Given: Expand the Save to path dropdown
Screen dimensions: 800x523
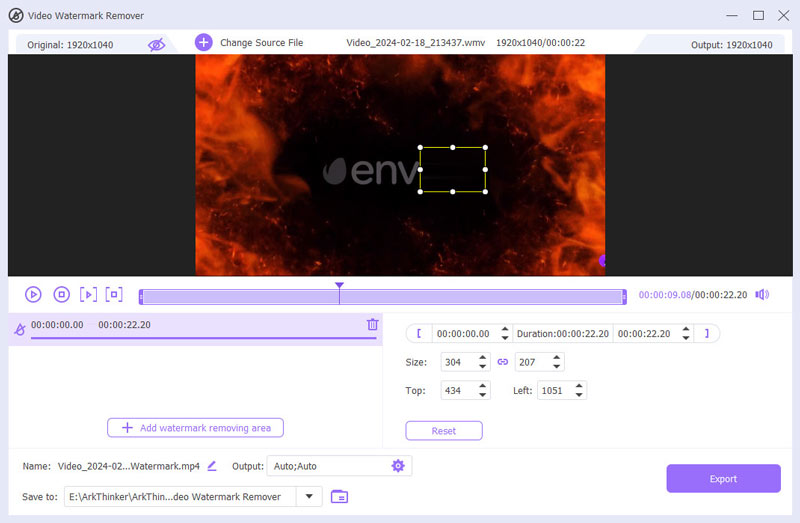Looking at the screenshot, I should coord(309,496).
